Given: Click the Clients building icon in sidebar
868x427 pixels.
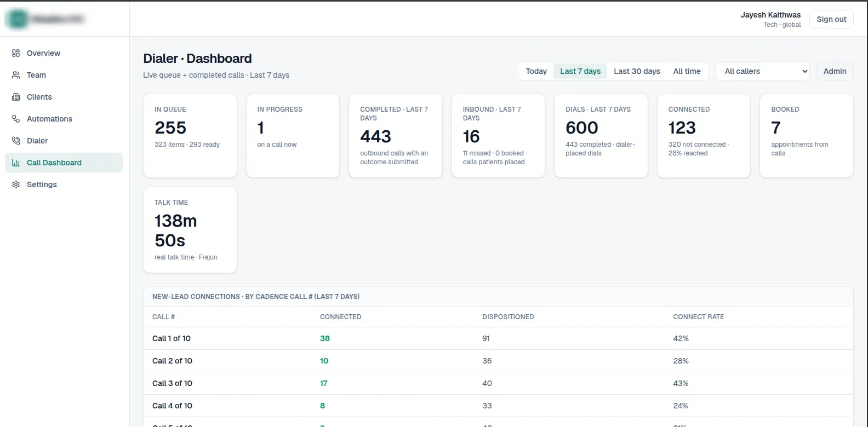Looking at the screenshot, I should (x=16, y=97).
